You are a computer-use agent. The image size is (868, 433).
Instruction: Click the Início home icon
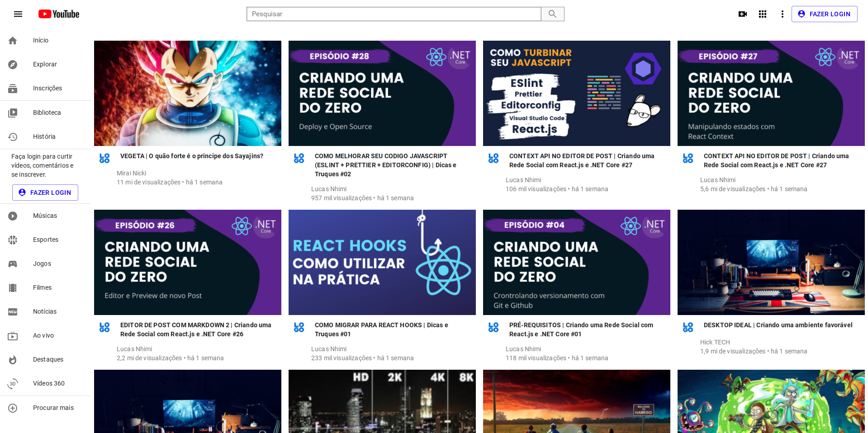tap(13, 40)
